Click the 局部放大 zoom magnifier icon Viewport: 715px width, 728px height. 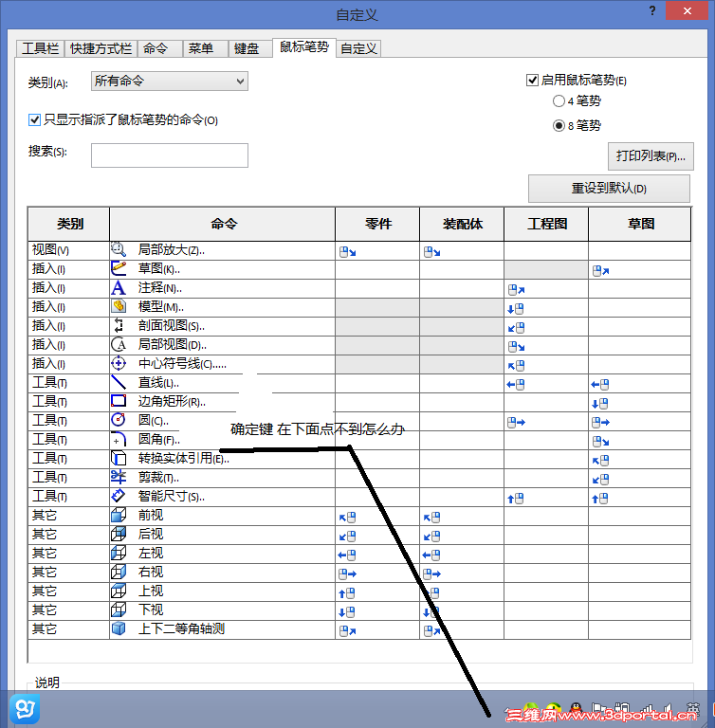coord(119,250)
